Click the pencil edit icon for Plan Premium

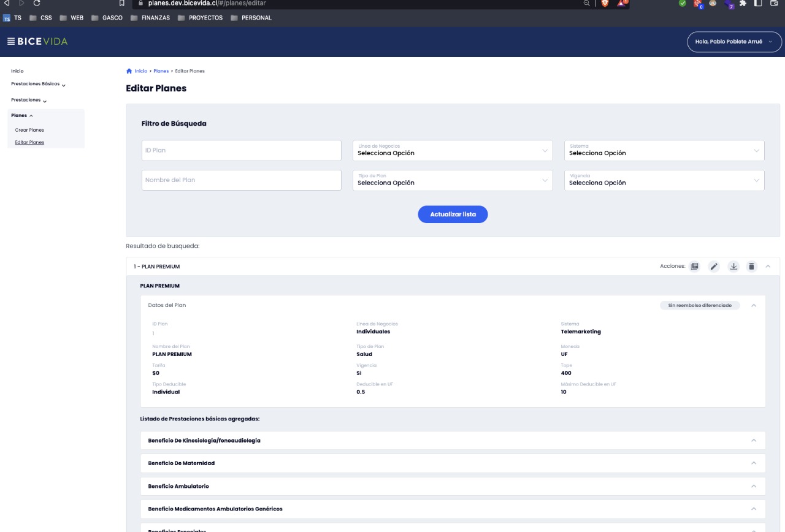714,267
